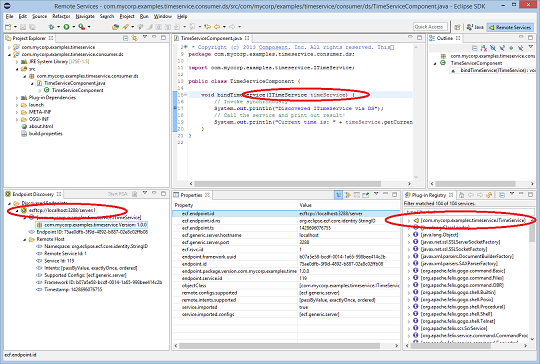Click the Quick Access search field
This screenshot has height=364, width=540.
[x=430, y=27]
